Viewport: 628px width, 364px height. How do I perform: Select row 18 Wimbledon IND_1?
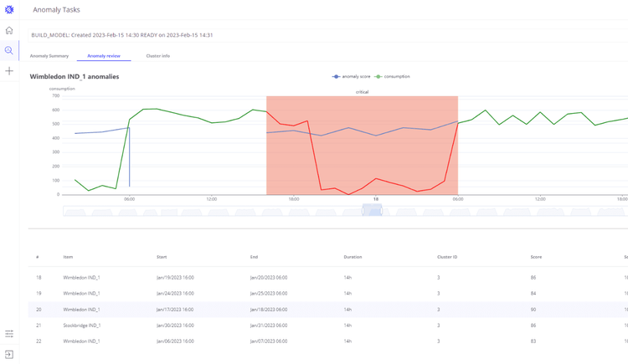(x=81, y=277)
